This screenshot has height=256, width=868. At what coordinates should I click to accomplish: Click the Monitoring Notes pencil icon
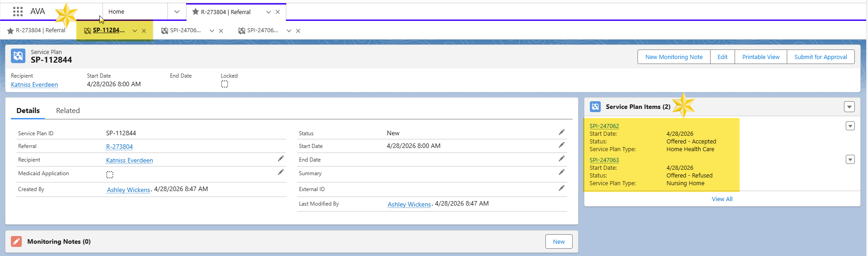pyautogui.click(x=16, y=241)
